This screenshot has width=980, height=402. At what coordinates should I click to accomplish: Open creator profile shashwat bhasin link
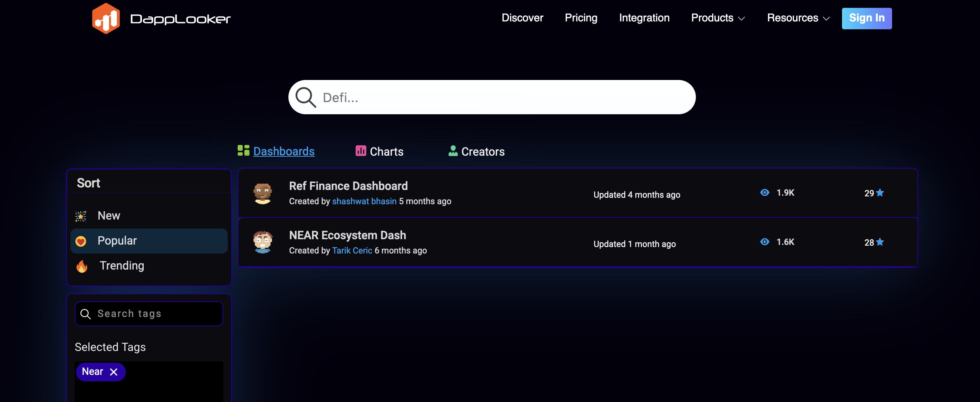tap(364, 201)
